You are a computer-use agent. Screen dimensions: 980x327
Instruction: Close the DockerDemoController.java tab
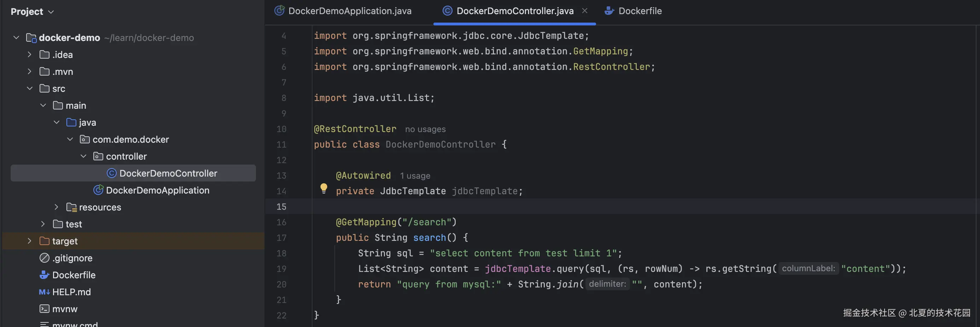coord(585,11)
